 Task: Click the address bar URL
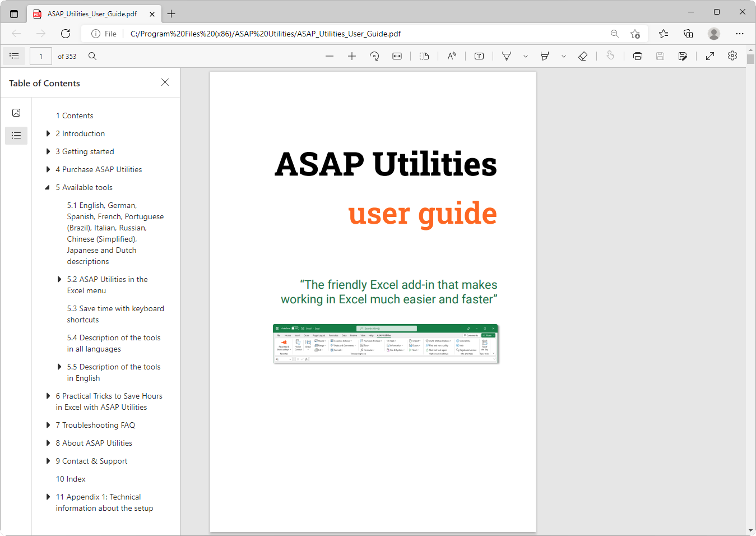pos(266,34)
